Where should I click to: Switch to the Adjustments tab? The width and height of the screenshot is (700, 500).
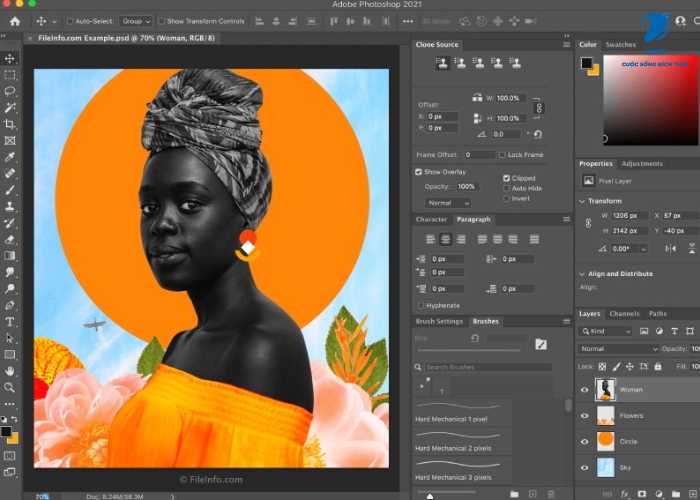[642, 164]
